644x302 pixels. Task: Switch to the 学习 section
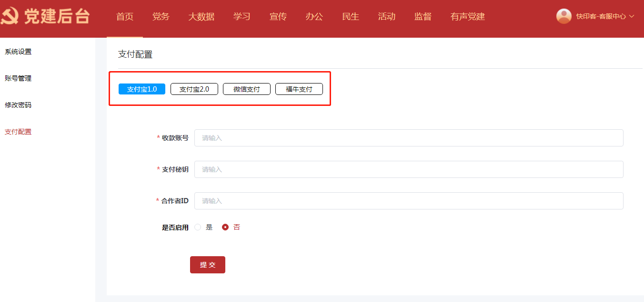pos(241,17)
